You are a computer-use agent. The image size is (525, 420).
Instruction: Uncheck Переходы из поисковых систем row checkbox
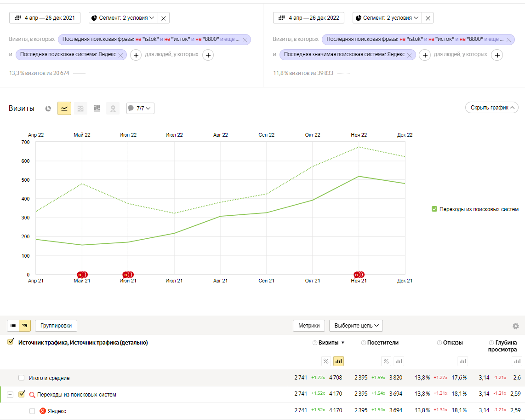click(22, 394)
